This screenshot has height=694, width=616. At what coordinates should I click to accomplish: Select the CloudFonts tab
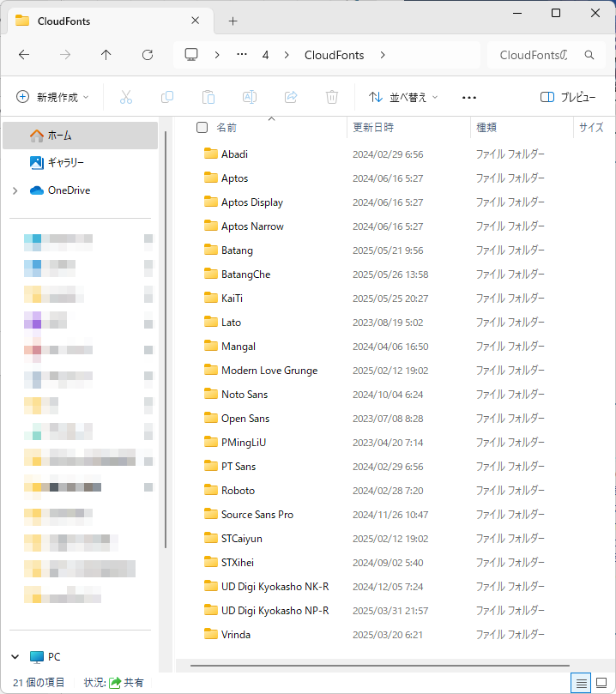coord(109,21)
